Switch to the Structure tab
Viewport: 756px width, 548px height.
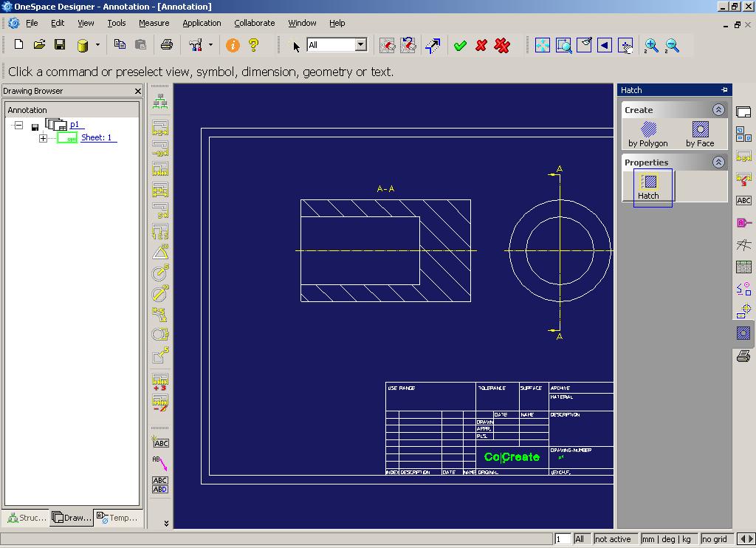(x=26, y=518)
